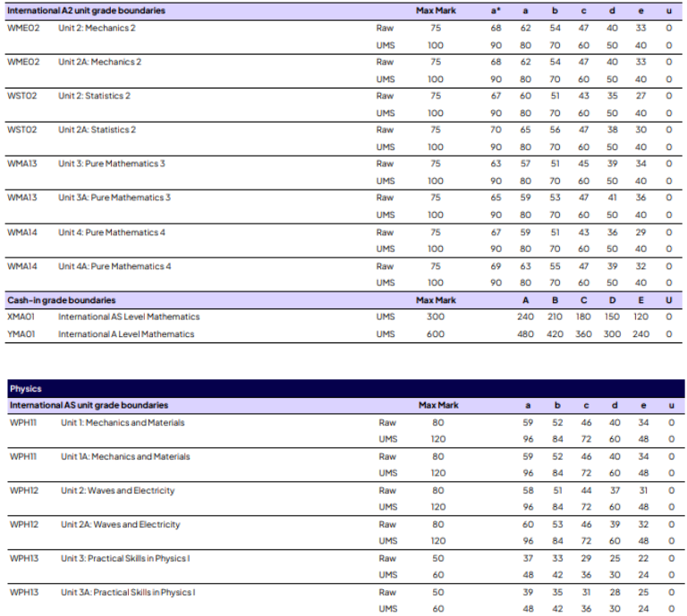This screenshot has height=616, width=687.
Task: Click 'International A Level Mathematics' row label
Action: (x=126, y=334)
